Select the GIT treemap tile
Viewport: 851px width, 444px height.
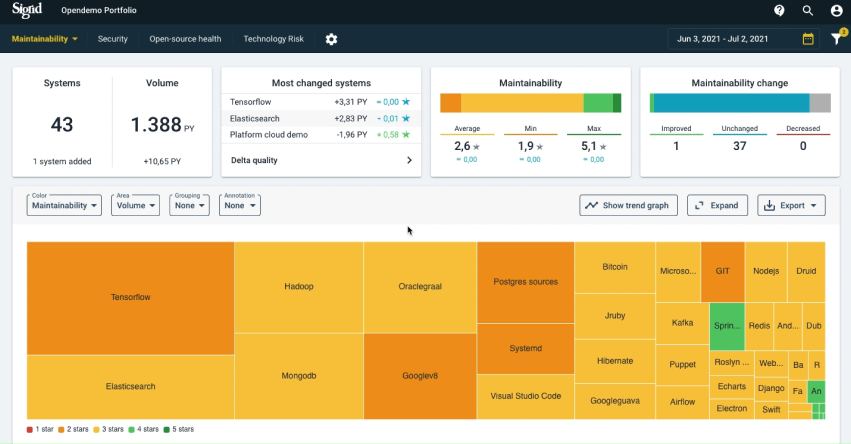(722, 272)
